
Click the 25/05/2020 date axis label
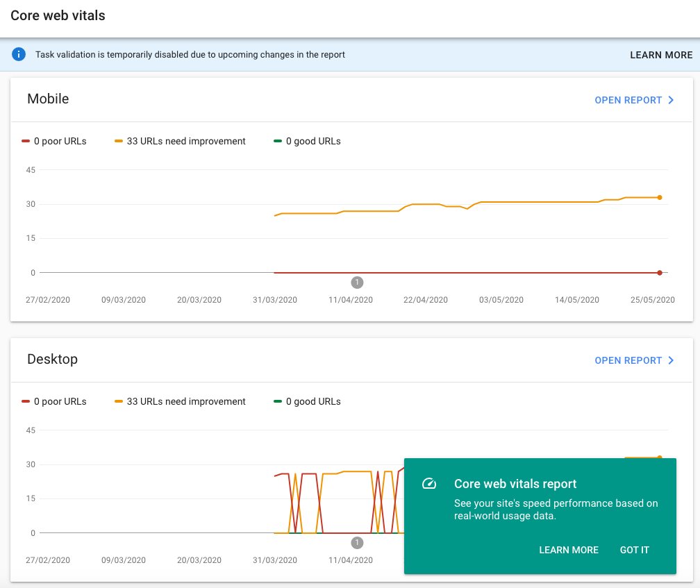pyautogui.click(x=652, y=300)
